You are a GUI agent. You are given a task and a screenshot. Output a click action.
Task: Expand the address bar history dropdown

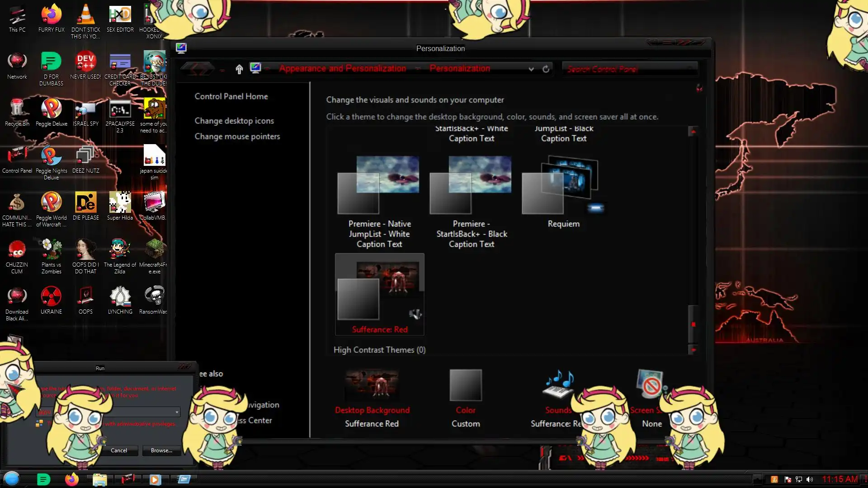(x=531, y=69)
